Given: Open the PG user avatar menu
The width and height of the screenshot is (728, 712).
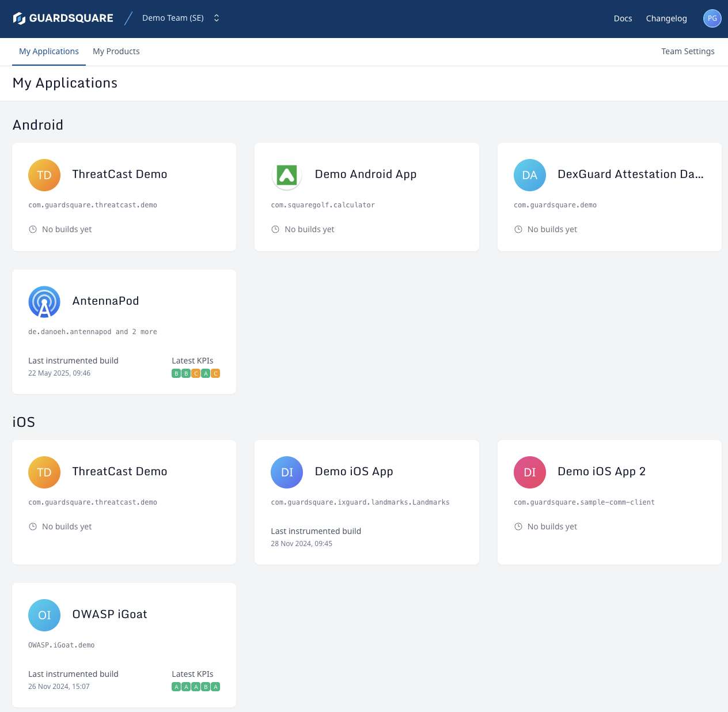Looking at the screenshot, I should point(712,18).
